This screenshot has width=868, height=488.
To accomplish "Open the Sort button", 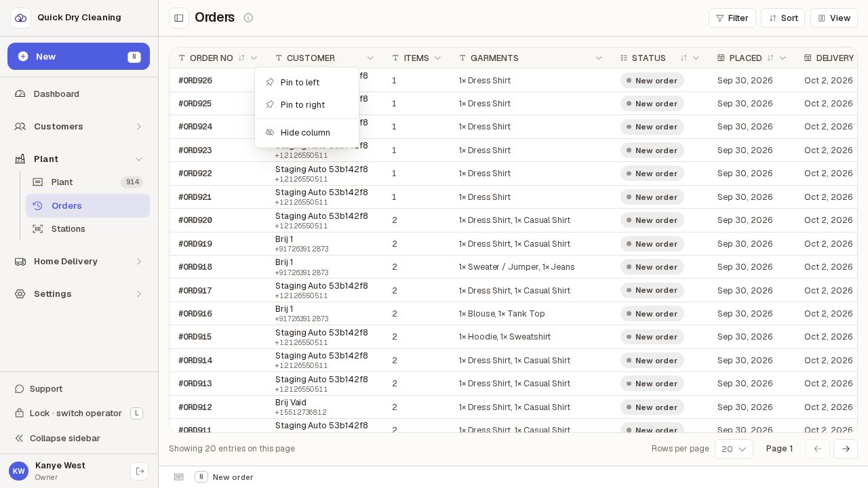I will [783, 18].
